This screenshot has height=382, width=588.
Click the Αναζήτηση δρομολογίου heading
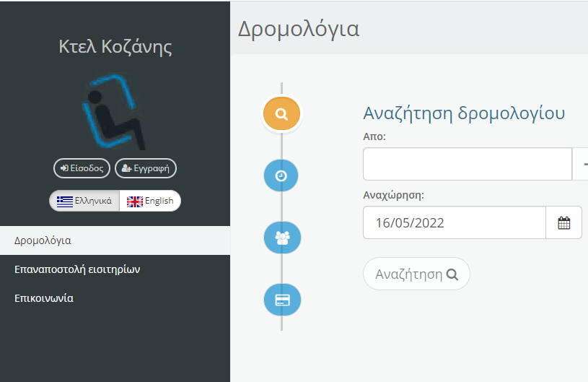click(464, 113)
